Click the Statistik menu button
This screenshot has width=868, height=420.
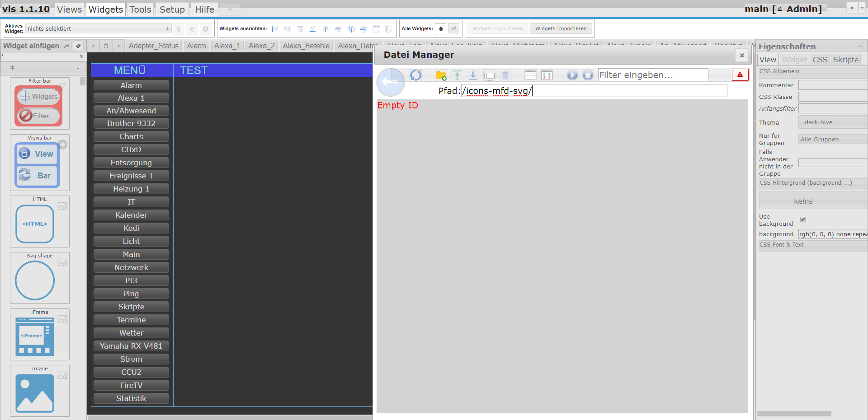pos(131,398)
